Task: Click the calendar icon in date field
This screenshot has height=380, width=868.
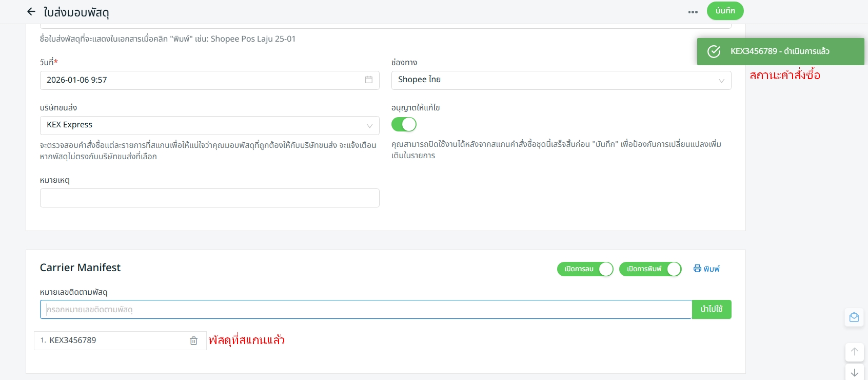Action: coord(368,80)
